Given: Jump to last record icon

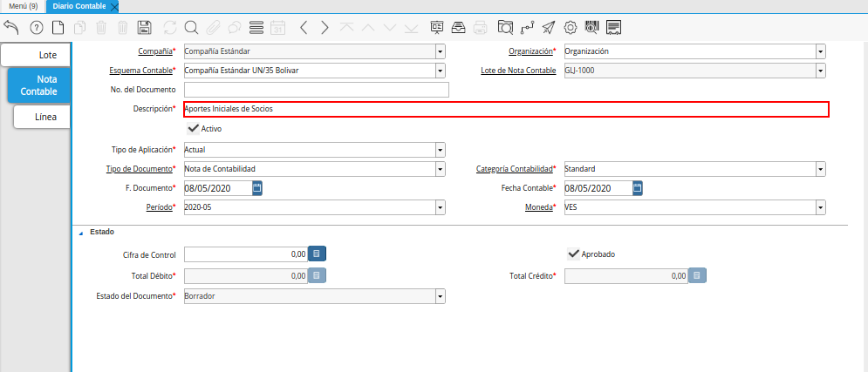Looking at the screenshot, I should pos(411,27).
